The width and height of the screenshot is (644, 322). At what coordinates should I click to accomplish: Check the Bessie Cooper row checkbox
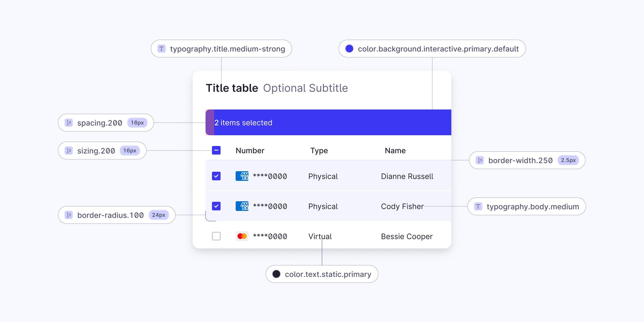click(216, 236)
